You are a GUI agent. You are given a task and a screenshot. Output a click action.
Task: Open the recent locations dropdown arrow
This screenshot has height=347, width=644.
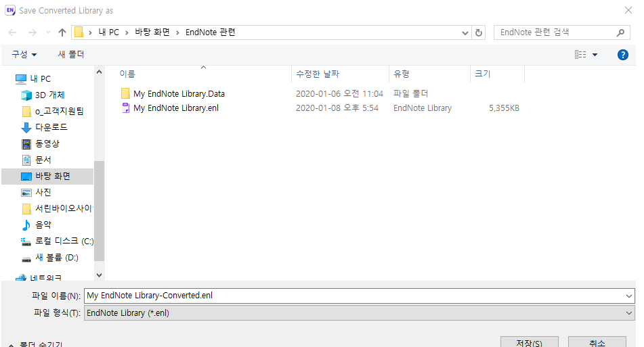pos(49,32)
